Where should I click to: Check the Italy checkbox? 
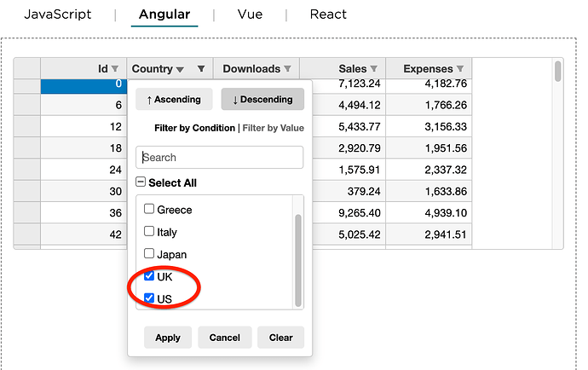149,231
